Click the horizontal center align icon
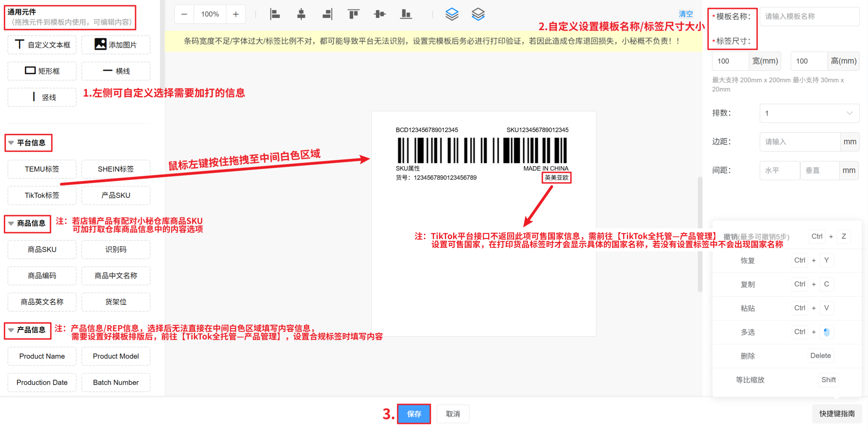Image resolution: width=868 pixels, height=428 pixels. 301,14
